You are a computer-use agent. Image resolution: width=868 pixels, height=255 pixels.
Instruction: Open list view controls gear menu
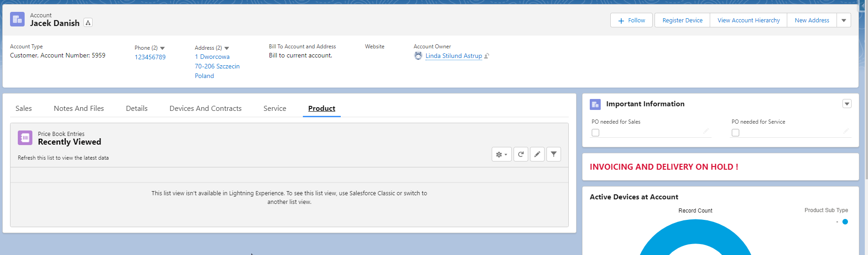pos(501,155)
